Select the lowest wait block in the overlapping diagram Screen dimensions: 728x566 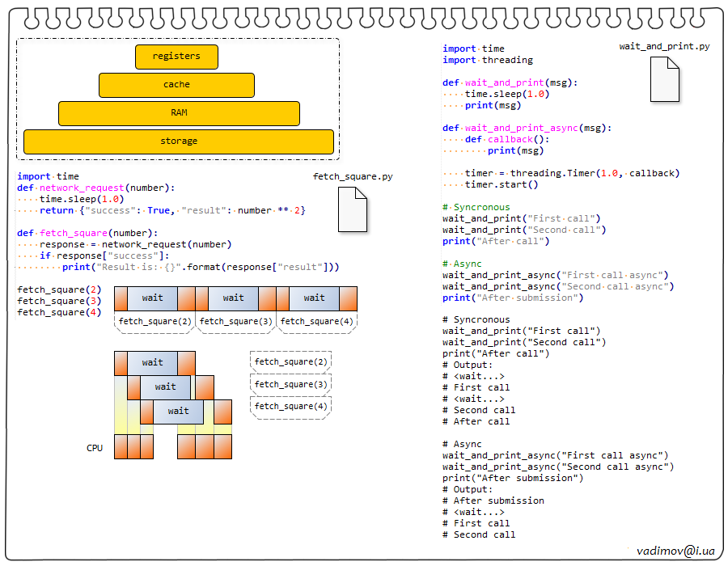179,412
